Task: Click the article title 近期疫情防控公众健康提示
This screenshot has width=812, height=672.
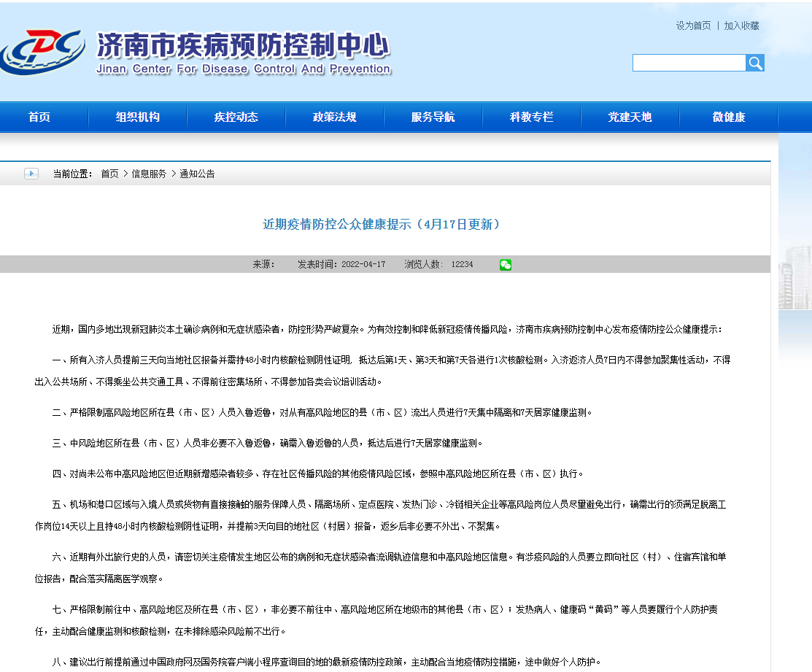Action: tap(381, 224)
